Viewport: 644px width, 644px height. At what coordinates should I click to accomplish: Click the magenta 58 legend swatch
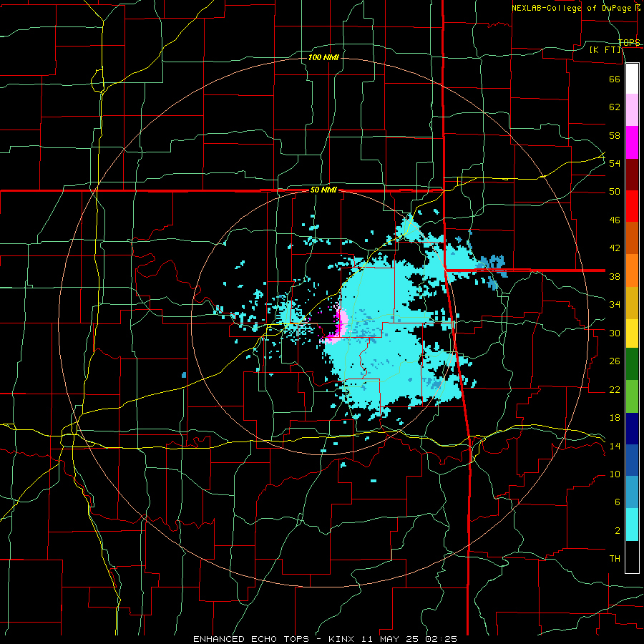pyautogui.click(x=632, y=142)
